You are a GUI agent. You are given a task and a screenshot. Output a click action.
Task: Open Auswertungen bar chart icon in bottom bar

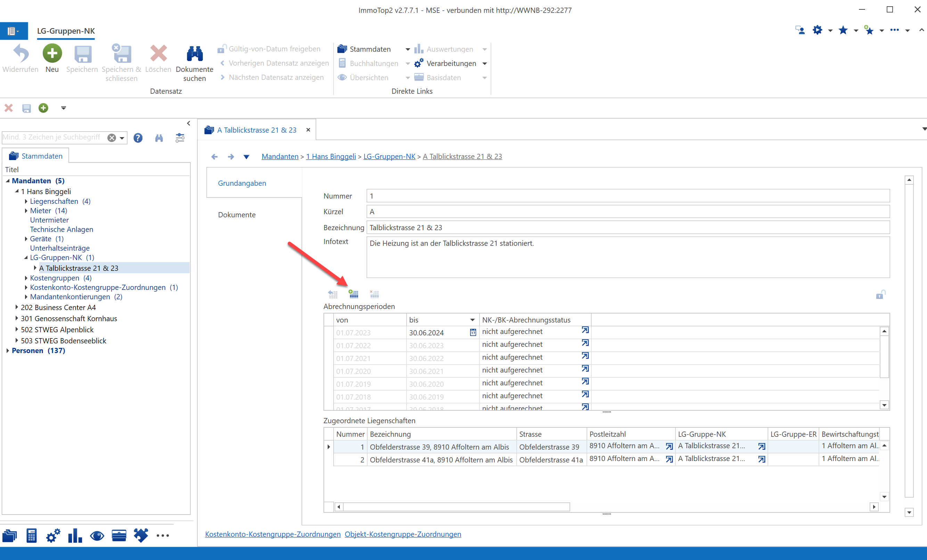coord(75,536)
